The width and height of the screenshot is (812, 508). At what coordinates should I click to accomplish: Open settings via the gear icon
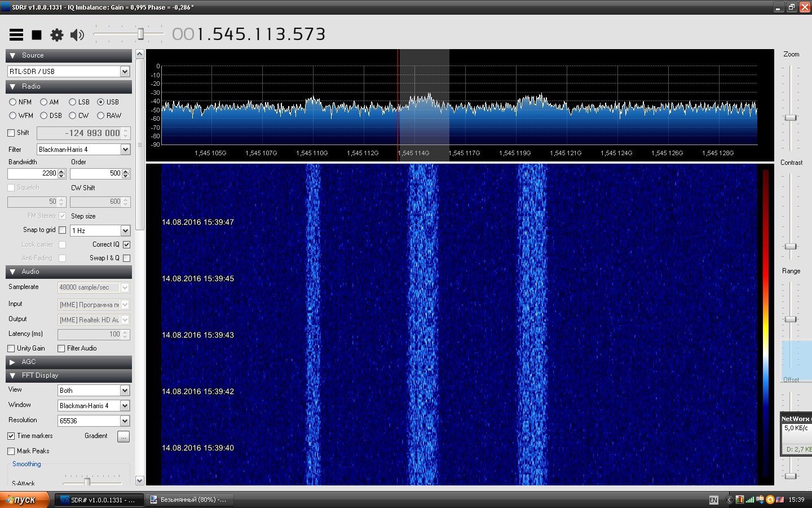click(57, 35)
